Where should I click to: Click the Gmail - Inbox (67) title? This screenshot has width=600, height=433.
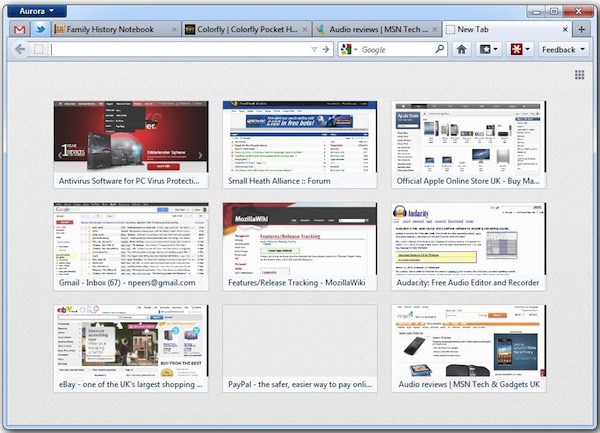point(127,283)
